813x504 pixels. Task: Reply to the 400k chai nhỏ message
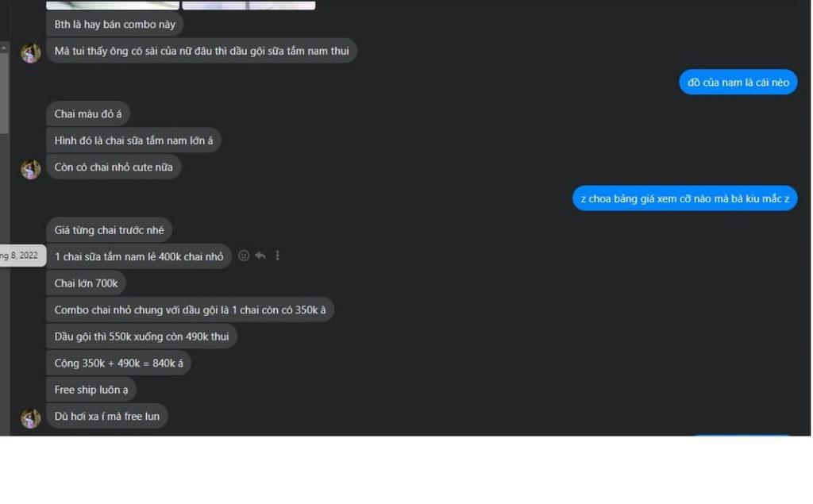[260, 256]
